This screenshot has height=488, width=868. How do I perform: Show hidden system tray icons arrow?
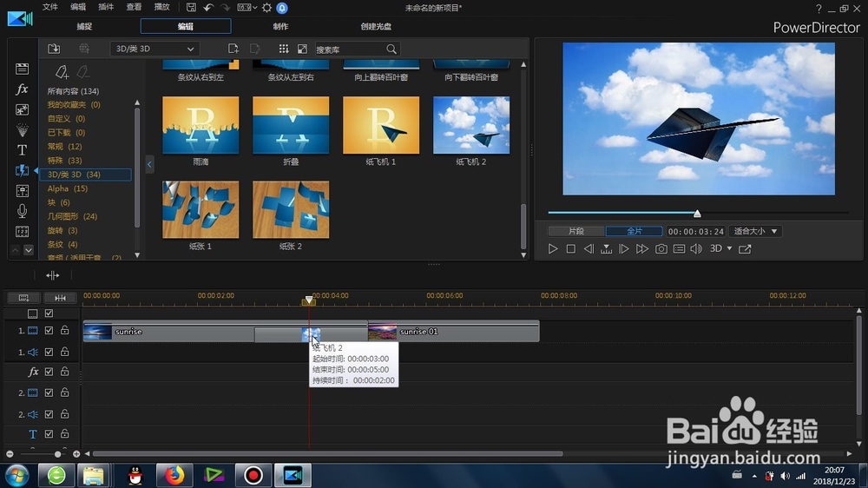754,476
